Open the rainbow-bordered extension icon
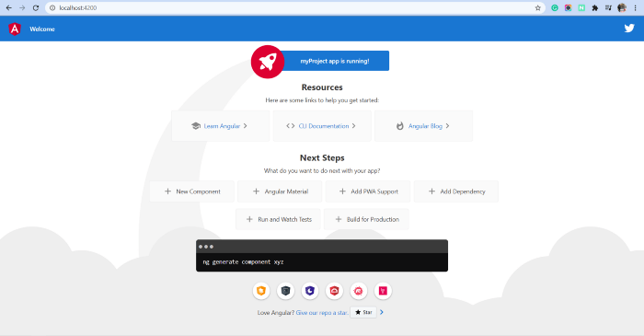The height and width of the screenshot is (336, 644). point(568,7)
